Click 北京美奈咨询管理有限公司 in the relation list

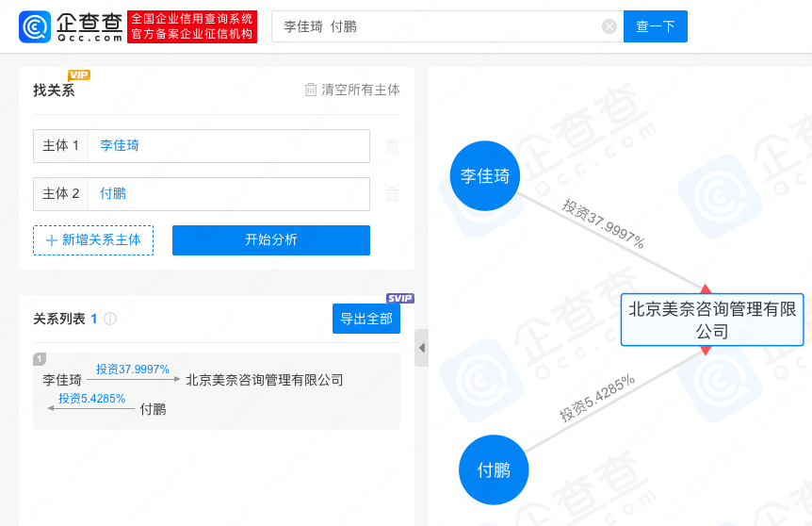pyautogui.click(x=265, y=381)
